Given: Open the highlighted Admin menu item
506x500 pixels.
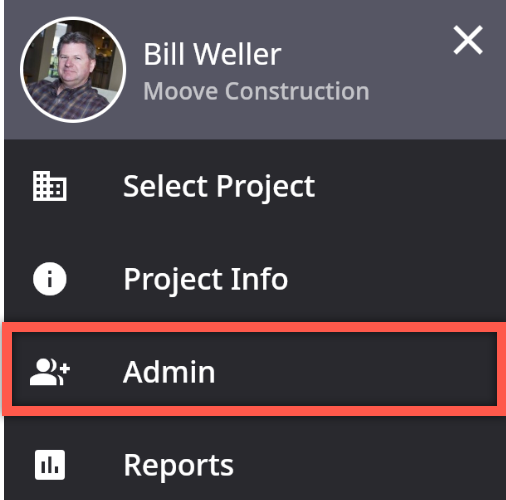Looking at the screenshot, I should click(255, 369).
